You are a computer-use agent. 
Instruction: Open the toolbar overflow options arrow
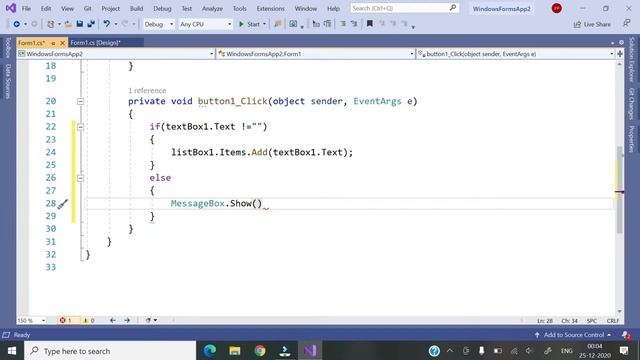(413, 27)
